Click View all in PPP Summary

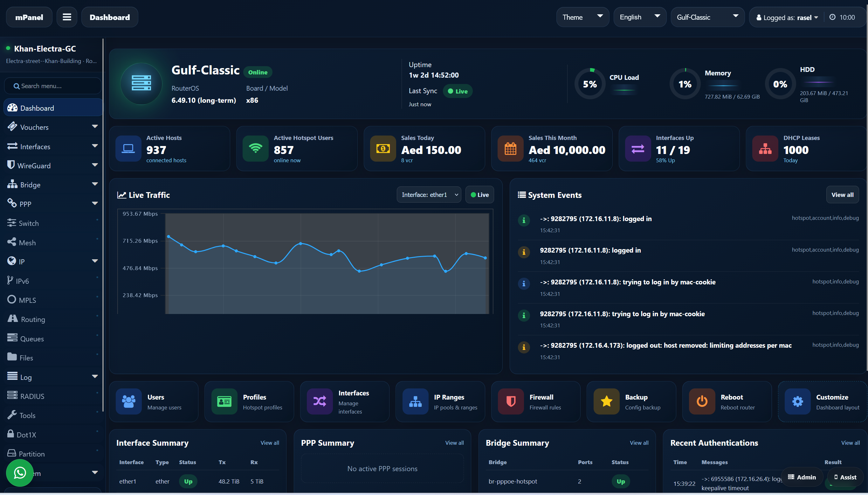[x=454, y=443]
